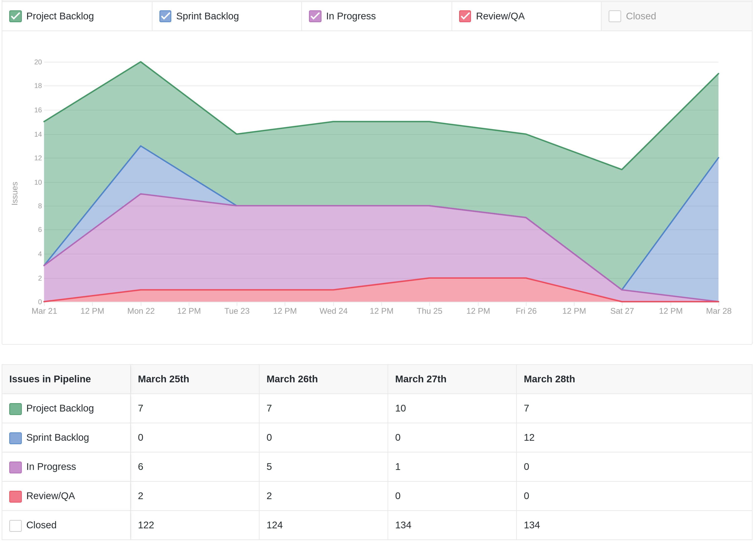The width and height of the screenshot is (756, 545).
Task: Click Project Backlog low point on Sat 27
Action: coord(622,170)
